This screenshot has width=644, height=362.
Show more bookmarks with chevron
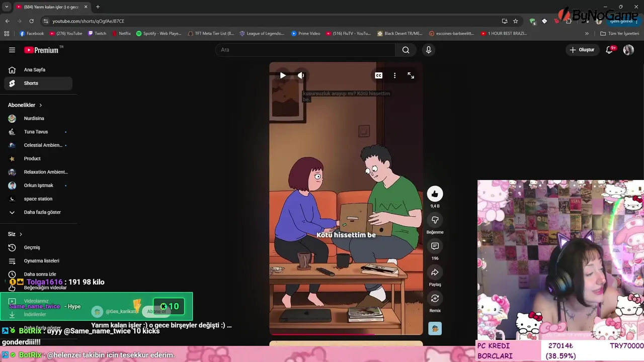coord(587,34)
